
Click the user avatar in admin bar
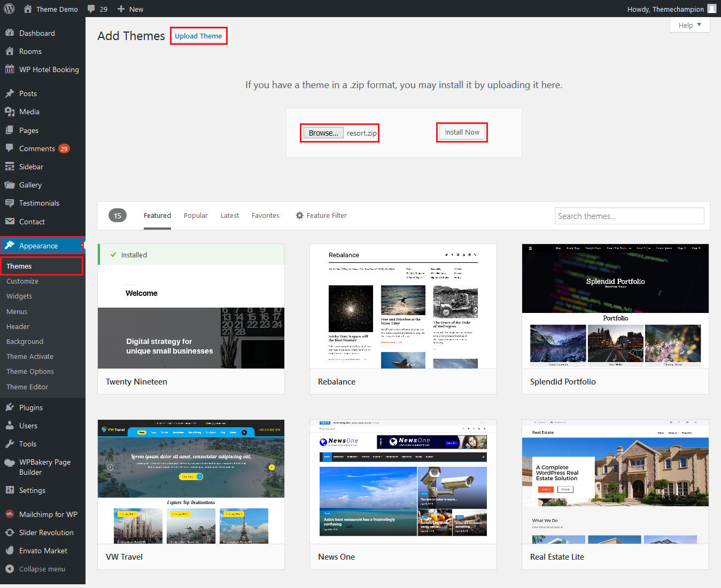(711, 9)
